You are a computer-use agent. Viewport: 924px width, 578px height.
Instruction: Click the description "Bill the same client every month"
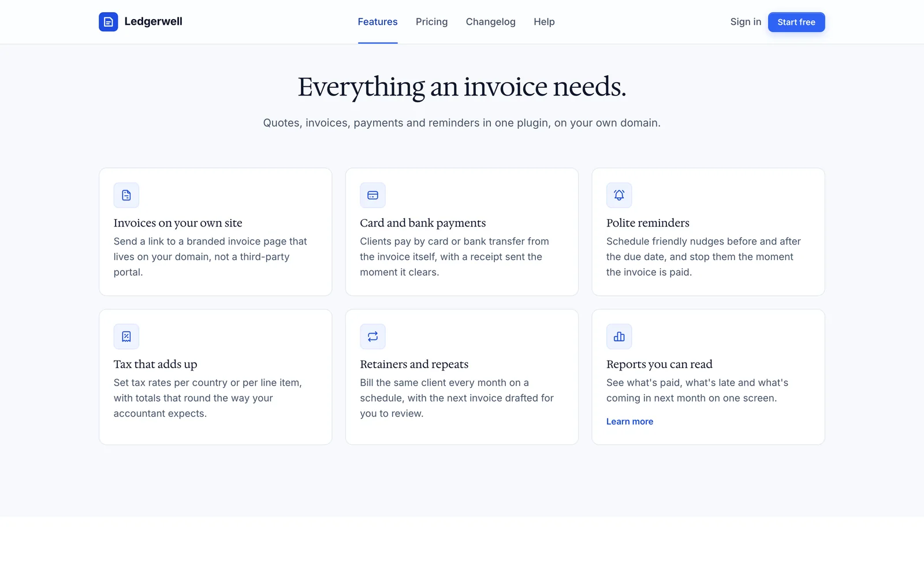click(457, 398)
